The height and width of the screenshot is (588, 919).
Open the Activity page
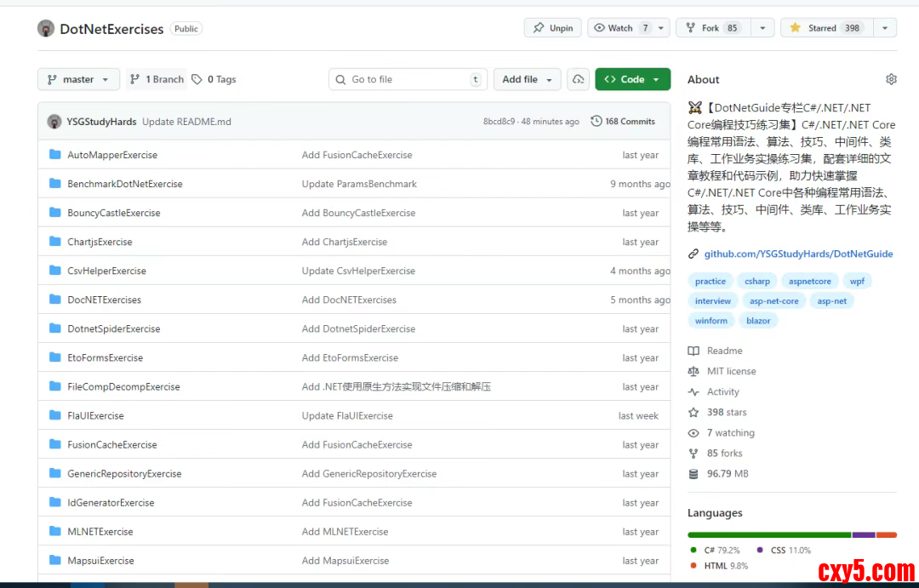point(722,391)
